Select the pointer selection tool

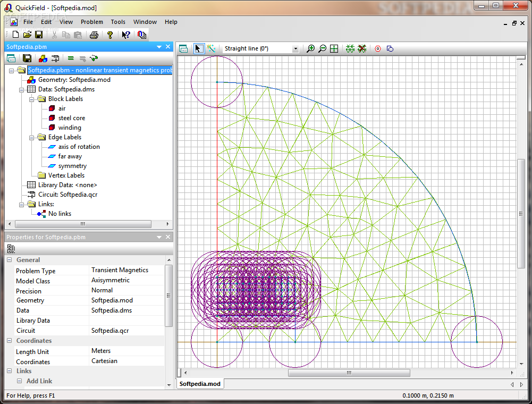[x=199, y=48]
